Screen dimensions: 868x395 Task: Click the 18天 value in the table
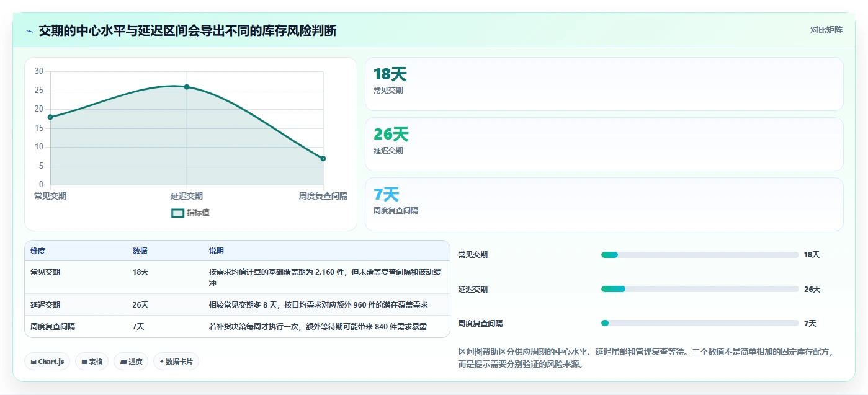[x=140, y=272]
